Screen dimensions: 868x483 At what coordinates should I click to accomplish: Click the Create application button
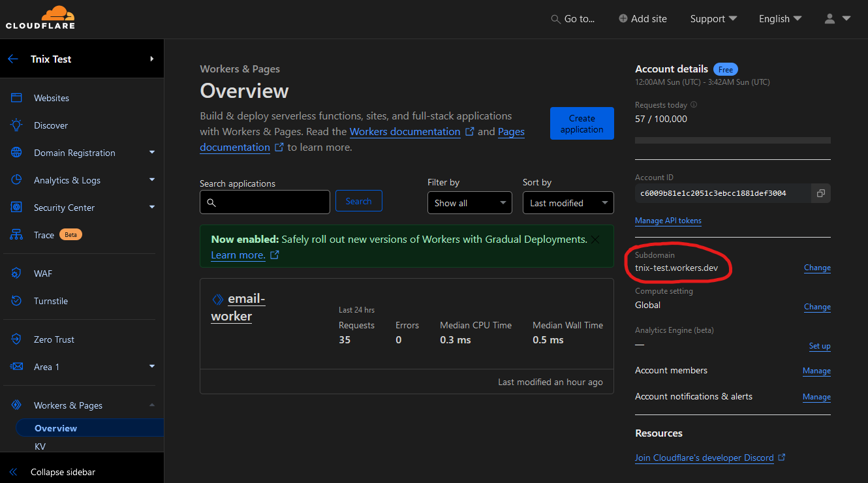[x=582, y=123]
